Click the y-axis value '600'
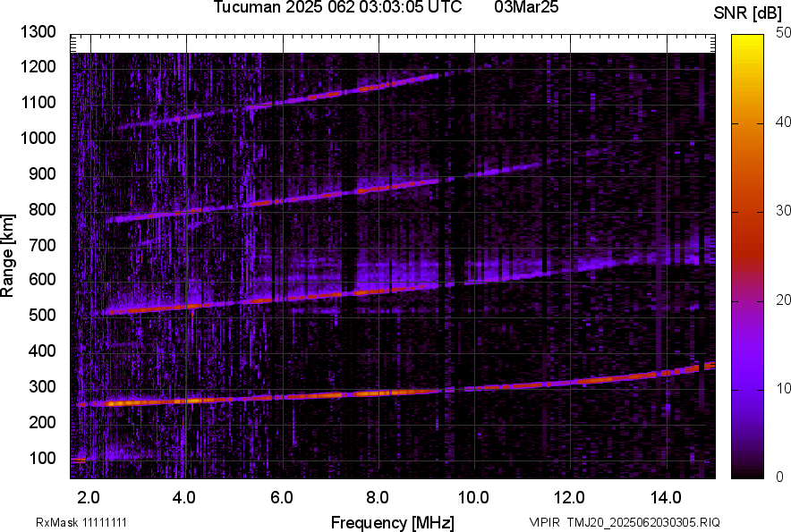The image size is (791, 532). tap(42, 279)
